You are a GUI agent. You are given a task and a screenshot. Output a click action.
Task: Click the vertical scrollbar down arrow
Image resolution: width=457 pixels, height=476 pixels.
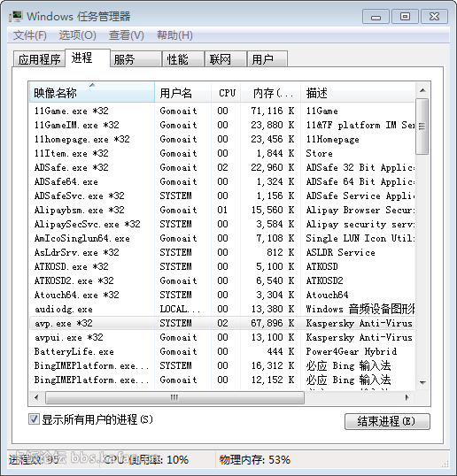pos(422,382)
